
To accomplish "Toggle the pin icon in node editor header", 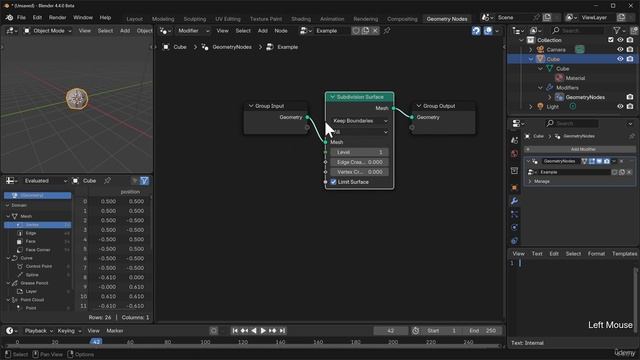I will tap(387, 31).
